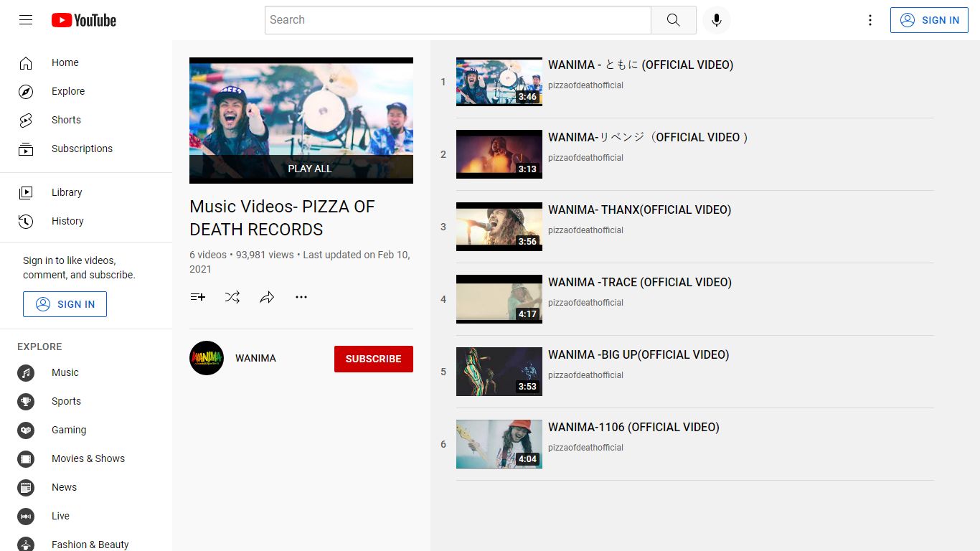Open Home in the sidebar

(86, 62)
